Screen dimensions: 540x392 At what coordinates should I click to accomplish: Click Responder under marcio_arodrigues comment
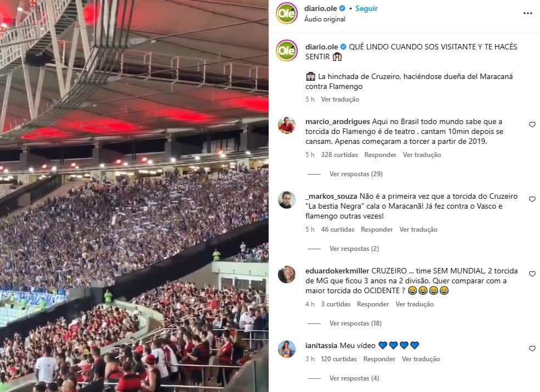380,155
